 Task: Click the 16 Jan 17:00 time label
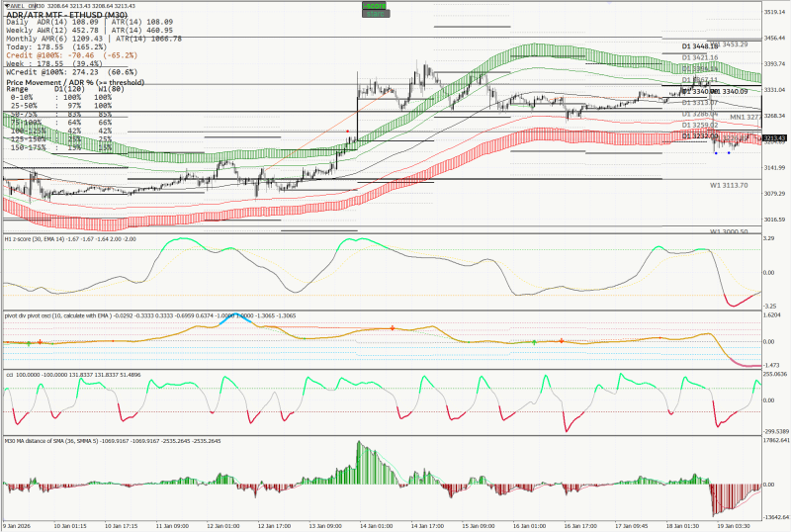tap(580, 526)
